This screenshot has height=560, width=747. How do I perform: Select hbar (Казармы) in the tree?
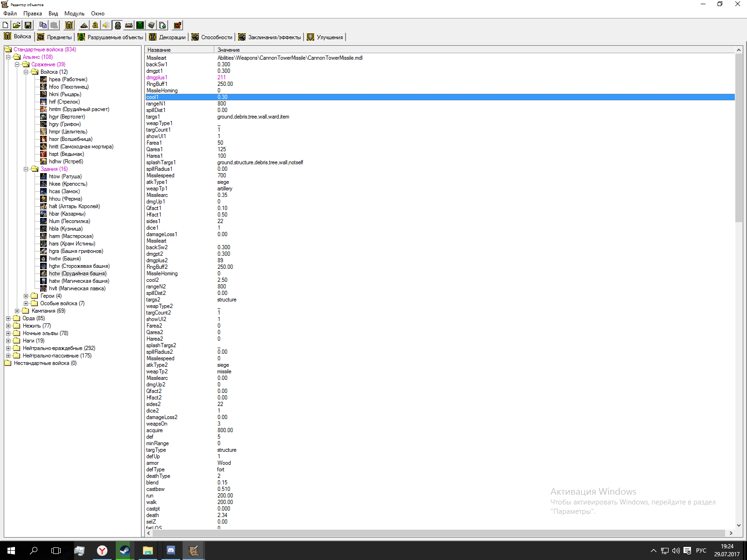(67, 214)
